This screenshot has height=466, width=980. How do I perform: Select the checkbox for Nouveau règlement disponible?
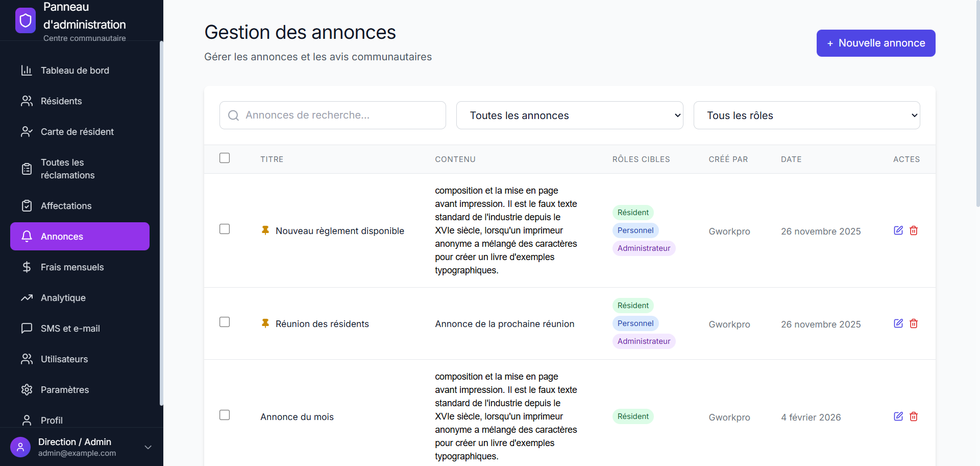(x=225, y=229)
